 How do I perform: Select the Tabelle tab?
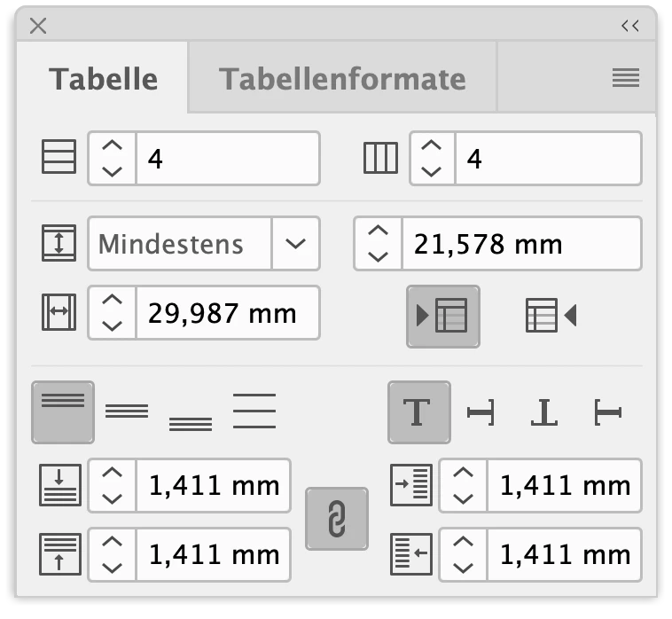tap(103, 79)
